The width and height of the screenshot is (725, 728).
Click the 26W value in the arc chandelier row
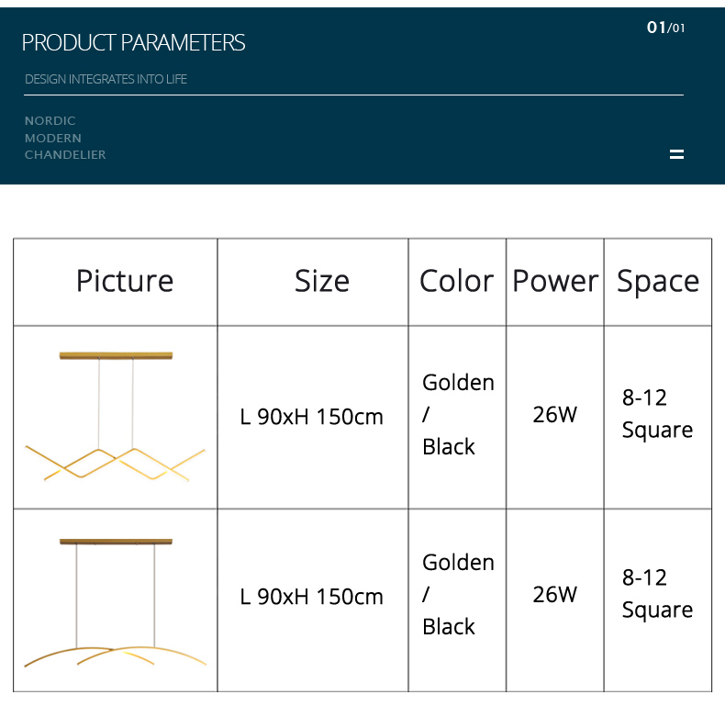[x=554, y=595]
